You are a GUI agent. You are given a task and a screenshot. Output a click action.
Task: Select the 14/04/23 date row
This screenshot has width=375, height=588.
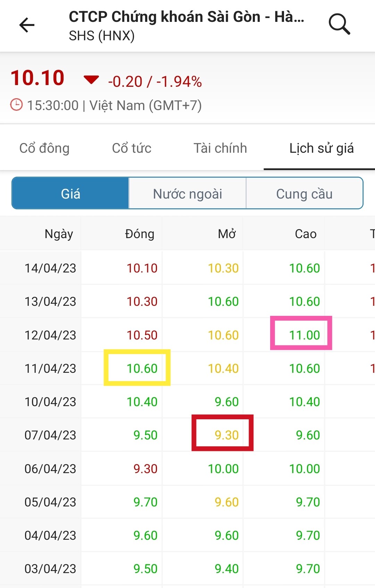pyautogui.click(x=50, y=268)
